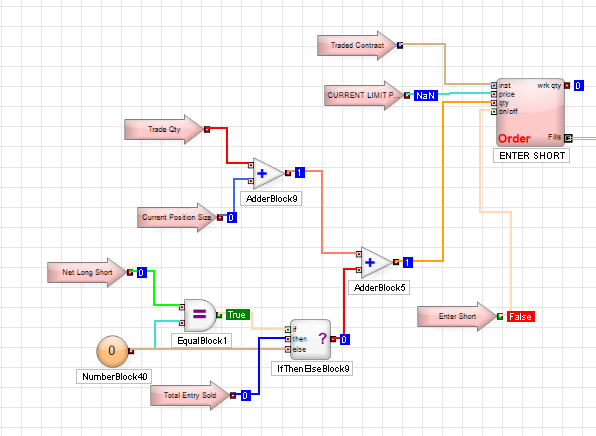The width and height of the screenshot is (596, 436).
Task: Select the Net Long Short arrow block
Action: (87, 273)
